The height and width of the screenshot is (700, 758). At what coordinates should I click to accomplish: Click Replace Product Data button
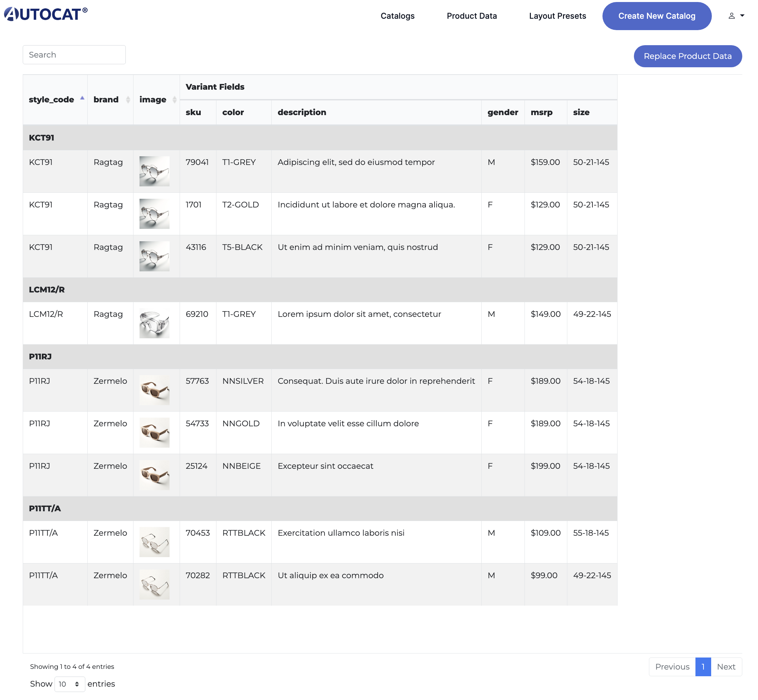pos(687,57)
